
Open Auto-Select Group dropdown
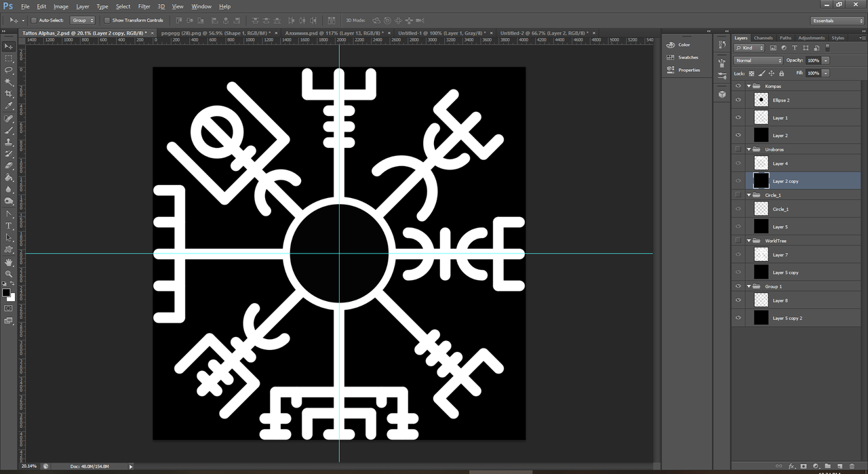83,20
